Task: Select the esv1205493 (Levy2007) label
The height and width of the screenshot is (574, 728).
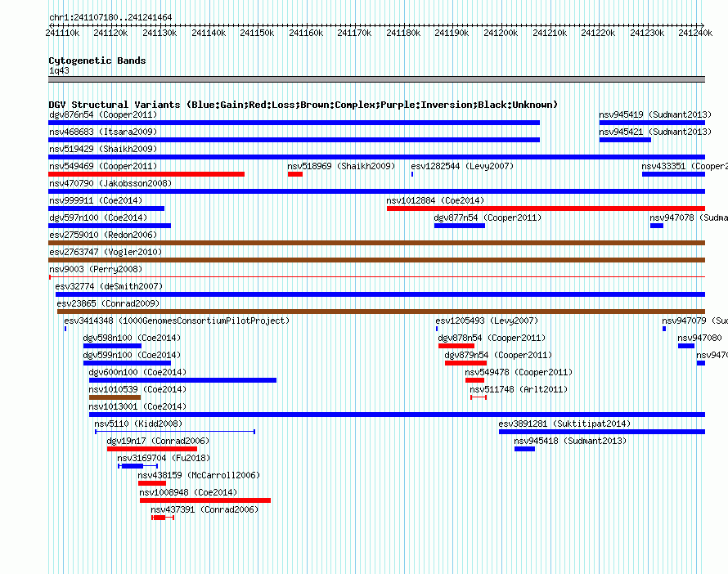Action: [487, 321]
